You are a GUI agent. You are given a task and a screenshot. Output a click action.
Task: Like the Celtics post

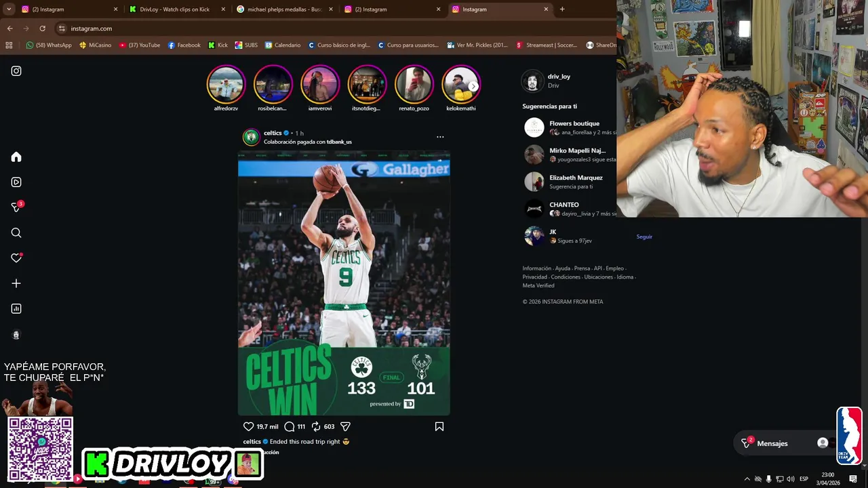point(248,426)
